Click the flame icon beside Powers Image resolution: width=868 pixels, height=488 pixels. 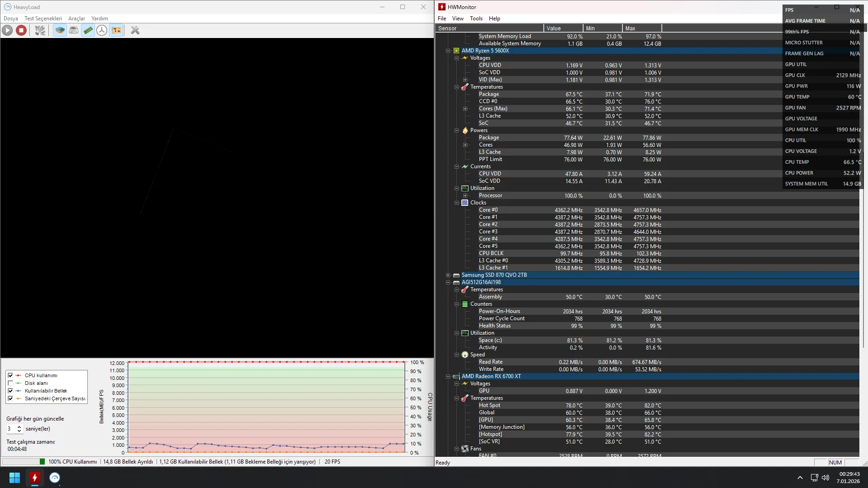[465, 130]
